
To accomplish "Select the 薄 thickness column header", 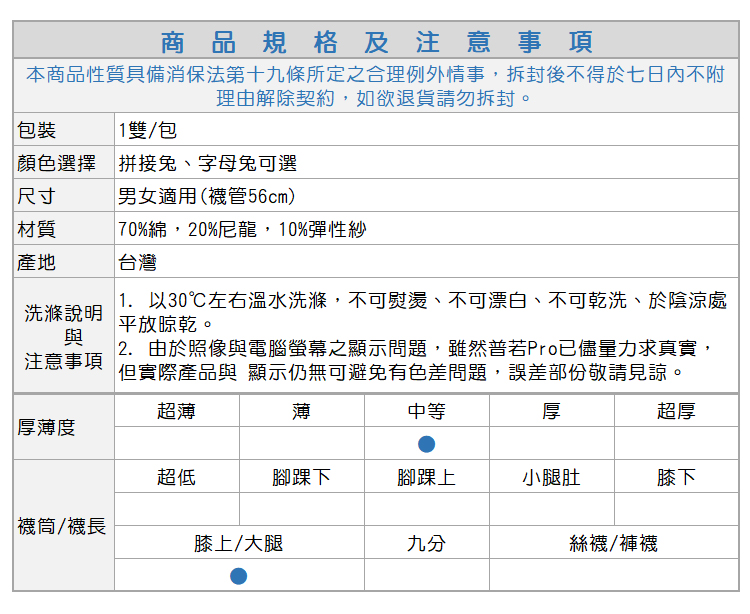I will (x=301, y=411).
